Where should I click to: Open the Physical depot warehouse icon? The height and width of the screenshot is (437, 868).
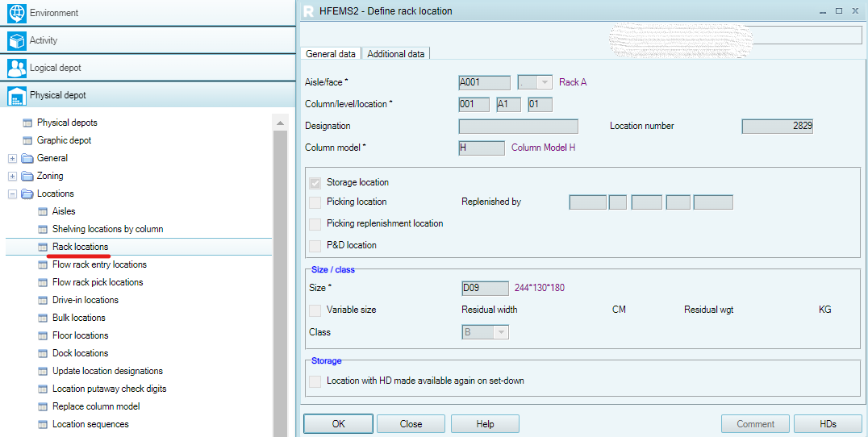click(17, 96)
